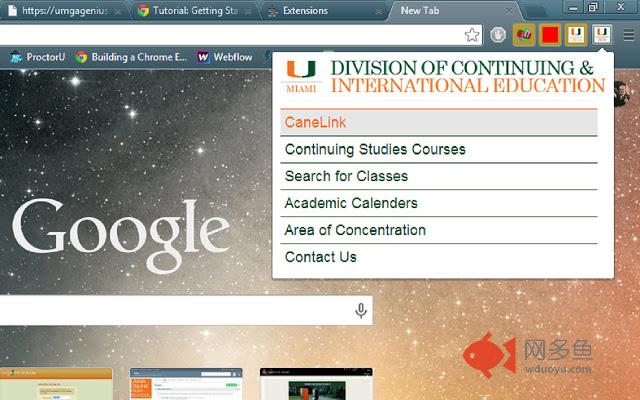Open CaneLink from the popup menu
Image resolution: width=640 pixels, height=400 pixels.
coord(439,122)
